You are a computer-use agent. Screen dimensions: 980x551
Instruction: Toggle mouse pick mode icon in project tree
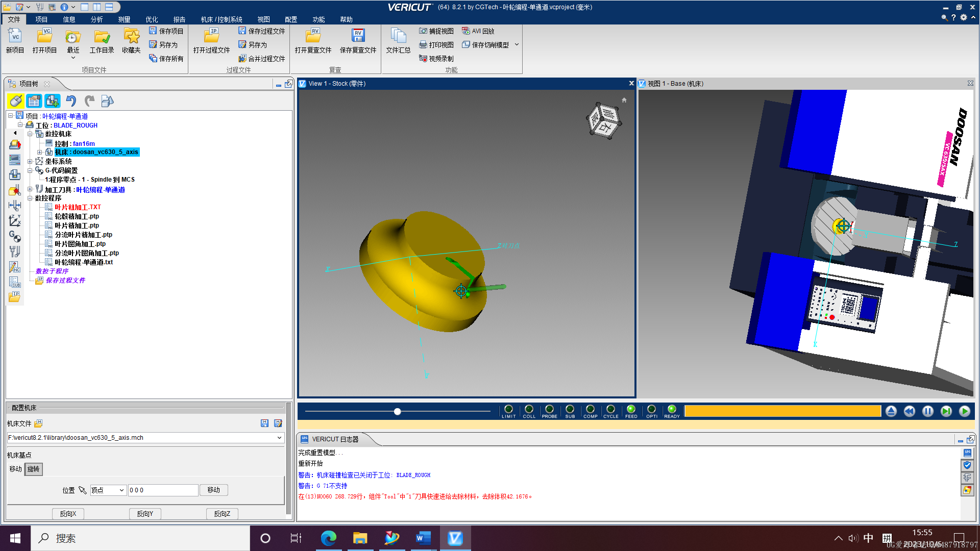pyautogui.click(x=15, y=101)
